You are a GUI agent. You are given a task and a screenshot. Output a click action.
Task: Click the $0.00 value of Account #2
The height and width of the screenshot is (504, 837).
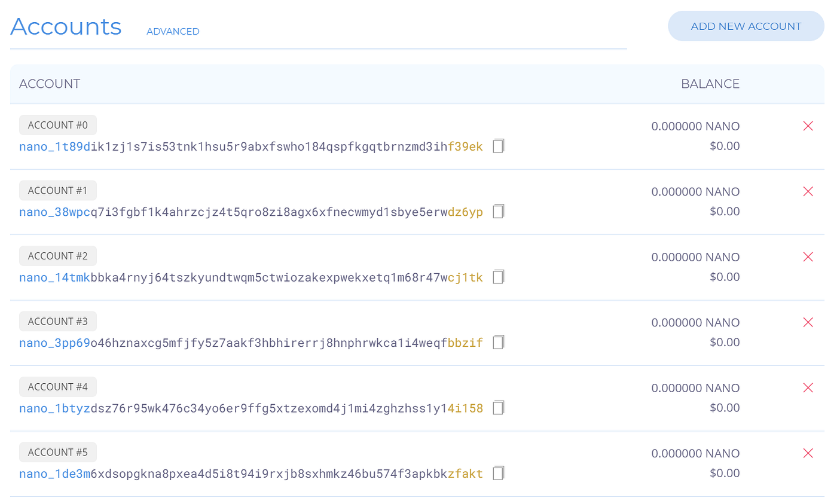pos(725,277)
